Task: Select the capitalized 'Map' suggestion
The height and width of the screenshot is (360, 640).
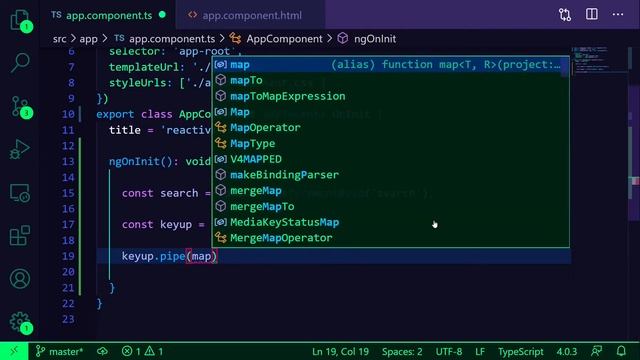Action: pyautogui.click(x=390, y=112)
